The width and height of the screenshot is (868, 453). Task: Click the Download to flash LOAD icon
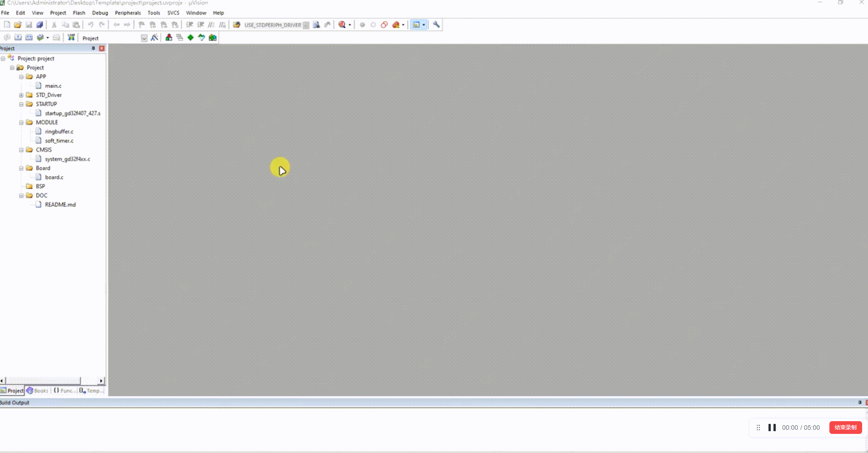tap(71, 38)
